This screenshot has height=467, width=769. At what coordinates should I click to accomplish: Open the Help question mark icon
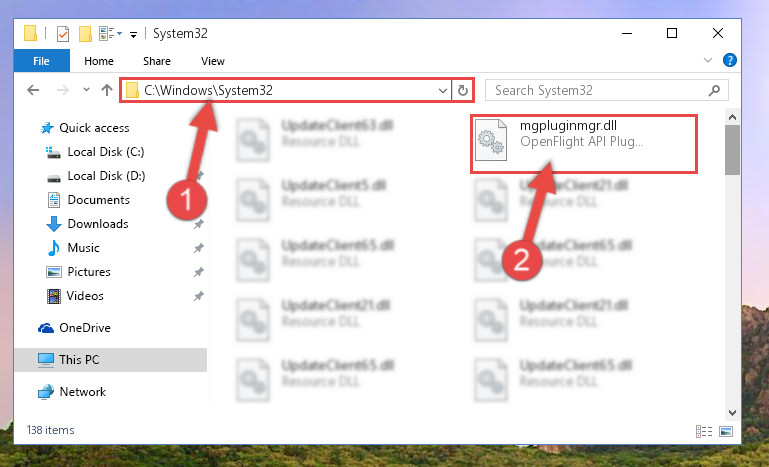[x=729, y=60]
